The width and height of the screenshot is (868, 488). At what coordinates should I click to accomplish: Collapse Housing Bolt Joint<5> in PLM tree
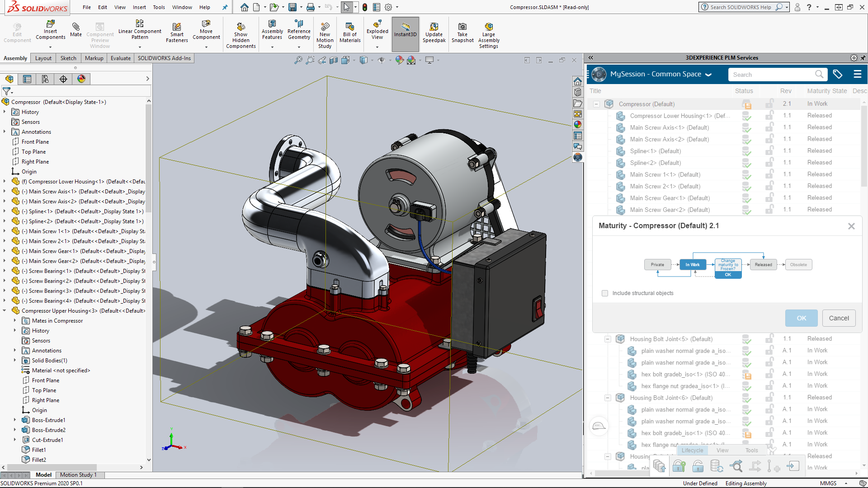[608, 339]
